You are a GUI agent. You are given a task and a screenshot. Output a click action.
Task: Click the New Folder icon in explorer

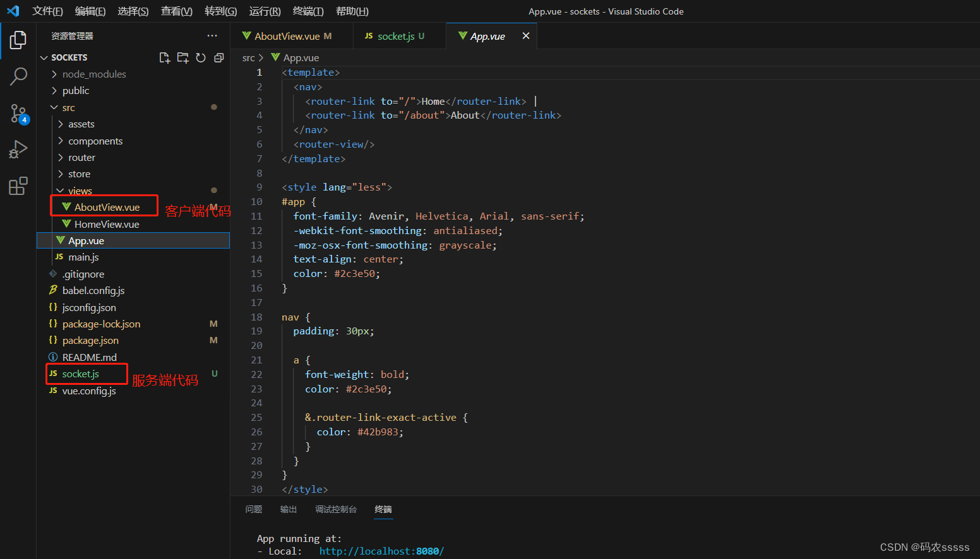(183, 57)
